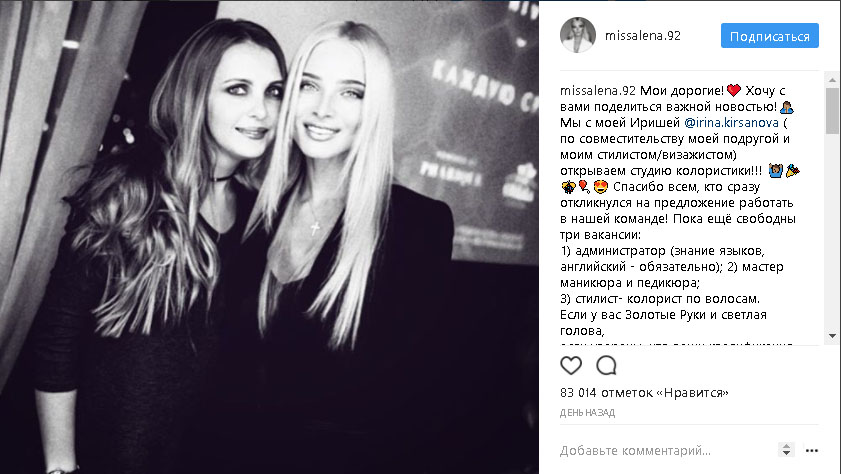Viewport: 841px width, 474px height.
Task: Like the post with the heart icon
Action: point(571,366)
